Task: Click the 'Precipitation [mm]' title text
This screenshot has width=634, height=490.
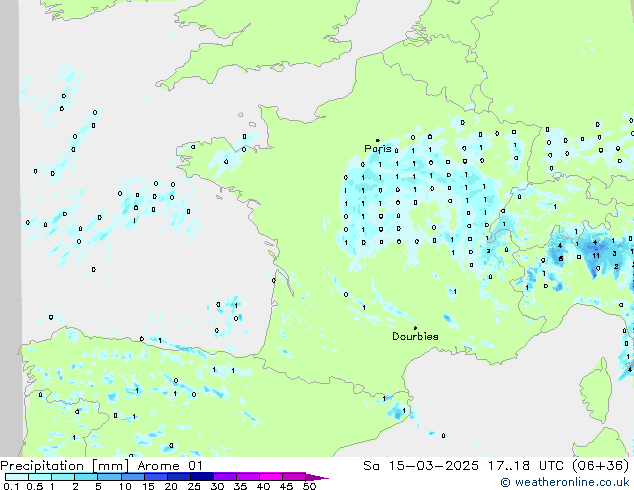Action: 65,466
